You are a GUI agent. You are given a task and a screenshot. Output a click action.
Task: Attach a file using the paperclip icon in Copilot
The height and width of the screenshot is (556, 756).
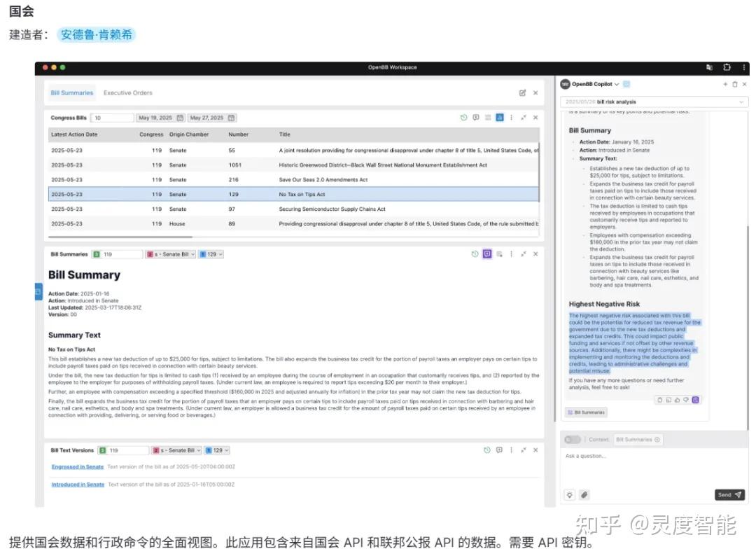[x=584, y=494]
